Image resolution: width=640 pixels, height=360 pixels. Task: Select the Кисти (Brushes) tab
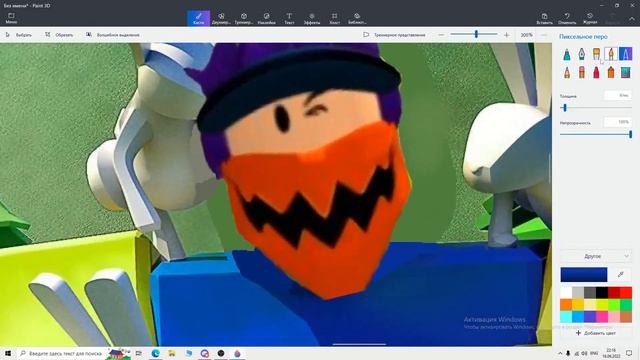click(x=198, y=18)
